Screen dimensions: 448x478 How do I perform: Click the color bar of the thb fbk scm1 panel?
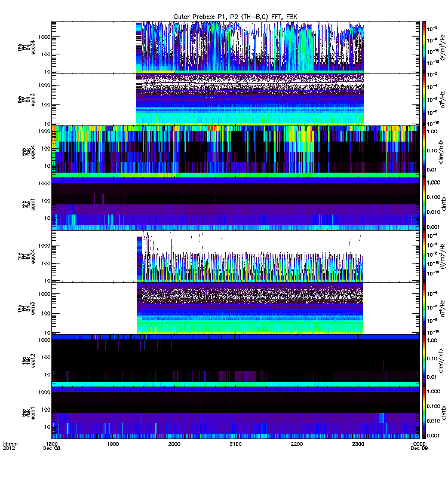tap(424, 204)
